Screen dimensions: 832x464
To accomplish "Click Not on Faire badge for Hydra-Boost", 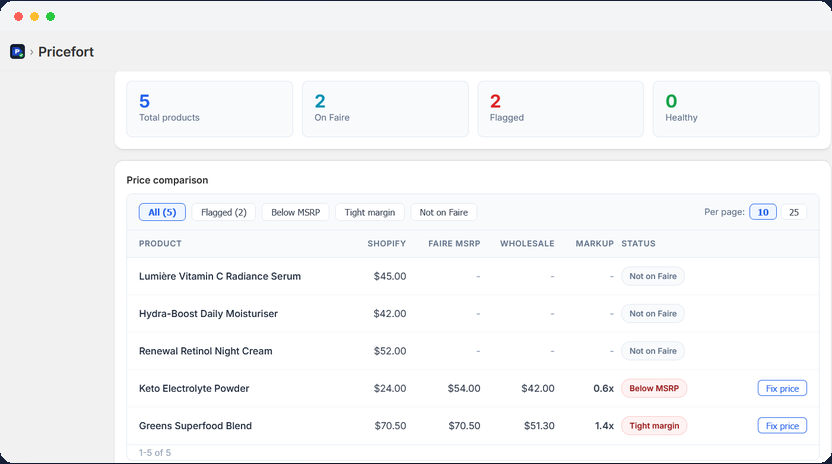I will (x=653, y=314).
